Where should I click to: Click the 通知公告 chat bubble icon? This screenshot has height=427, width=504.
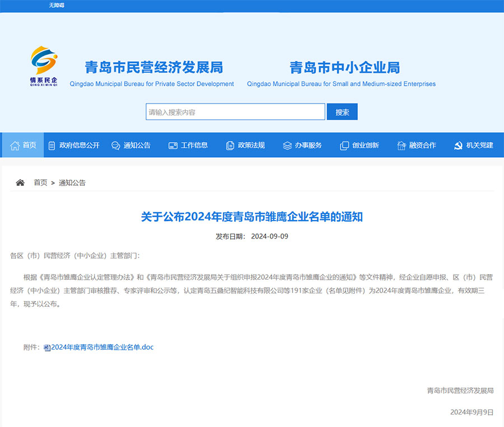pos(116,146)
